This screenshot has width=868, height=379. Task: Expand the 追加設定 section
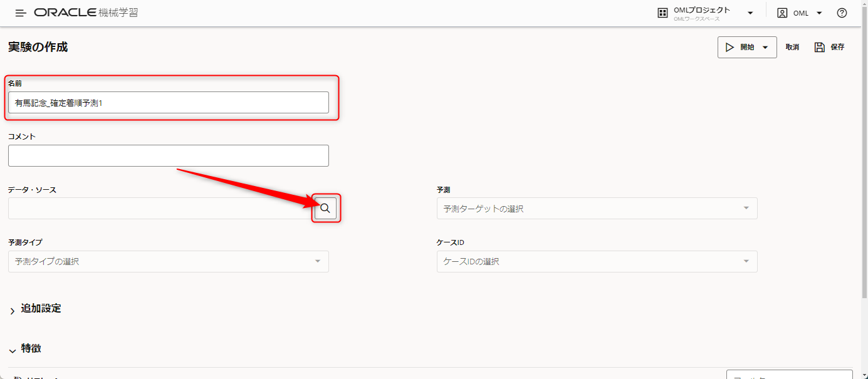(x=13, y=311)
